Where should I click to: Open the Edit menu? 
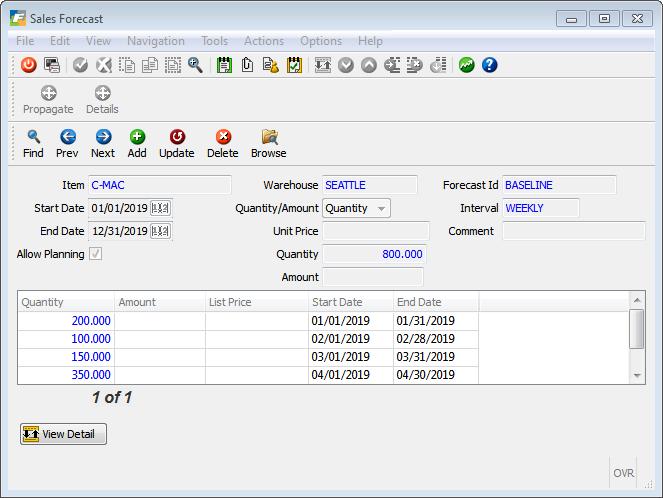point(60,41)
